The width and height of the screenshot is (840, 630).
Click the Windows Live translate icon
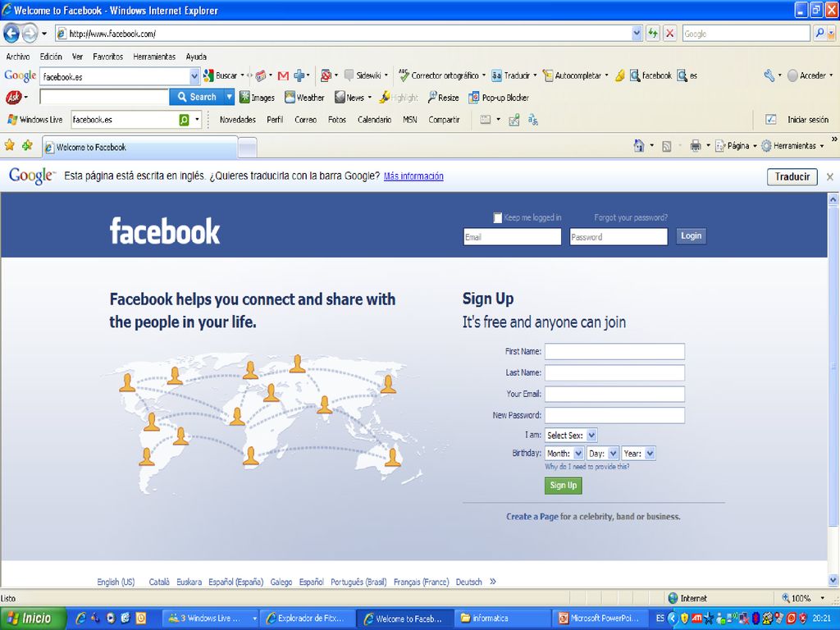click(x=533, y=120)
